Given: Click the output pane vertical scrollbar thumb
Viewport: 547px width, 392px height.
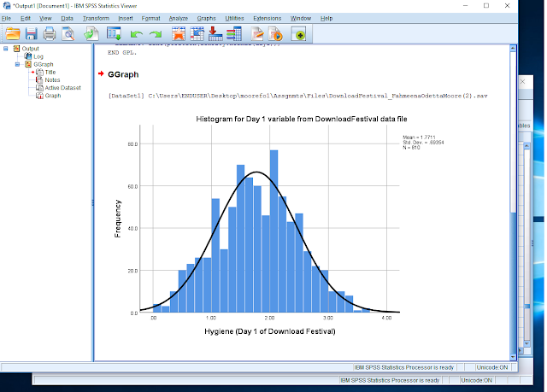Looking at the screenshot, I should tap(513, 284).
